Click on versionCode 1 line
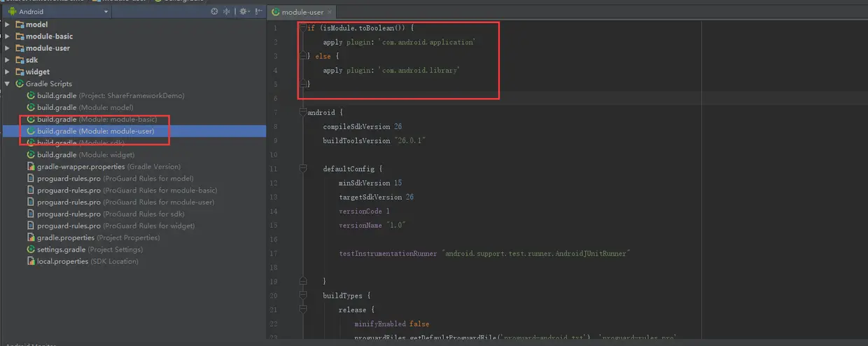Screen dimensions: 868x346 [364, 211]
